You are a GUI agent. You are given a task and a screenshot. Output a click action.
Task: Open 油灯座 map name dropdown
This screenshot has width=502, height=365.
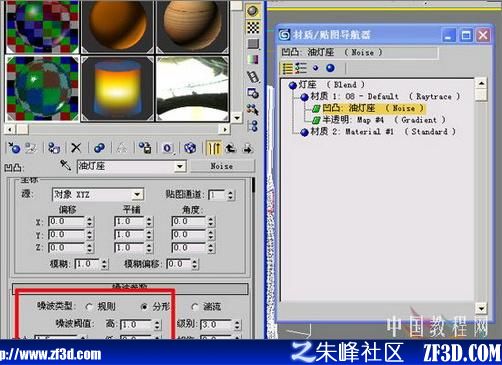click(x=180, y=166)
